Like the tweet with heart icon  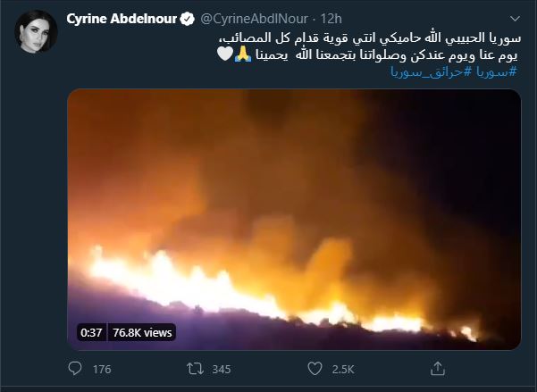315,369
